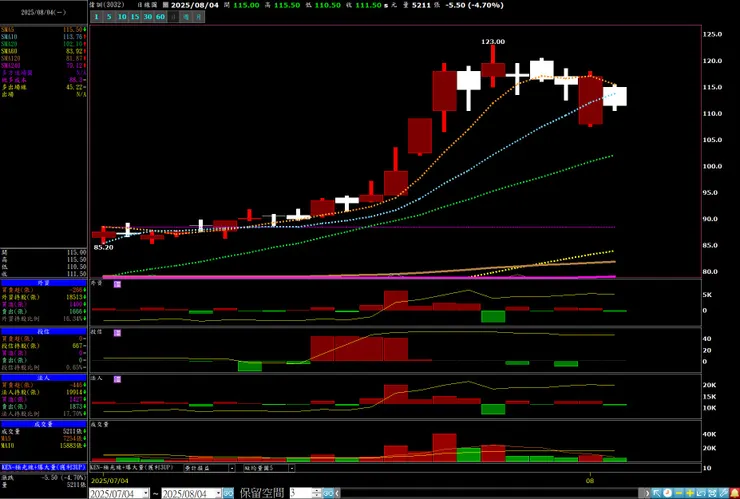Click the 123.00 high price label

coord(493,42)
